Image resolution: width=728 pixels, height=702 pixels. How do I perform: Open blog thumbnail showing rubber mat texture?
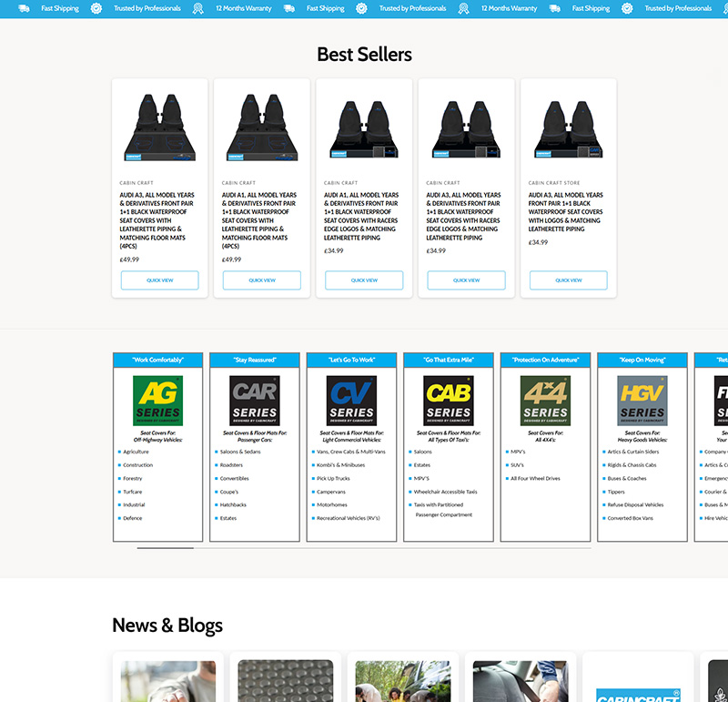(286, 681)
